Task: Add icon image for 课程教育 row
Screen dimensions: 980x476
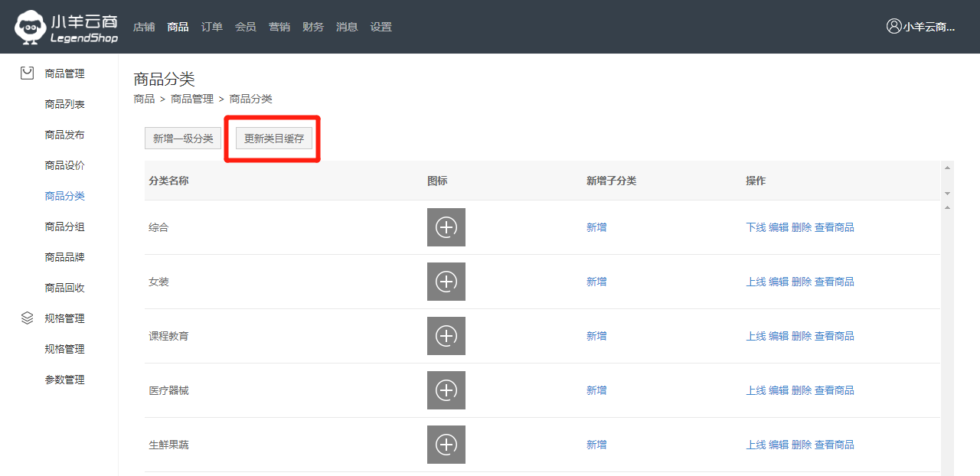Action: [446, 336]
